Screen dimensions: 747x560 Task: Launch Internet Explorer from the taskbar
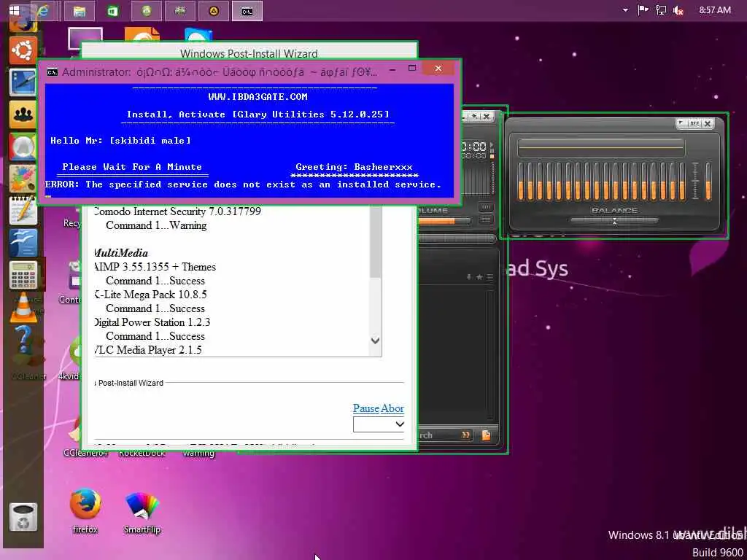coord(43,11)
